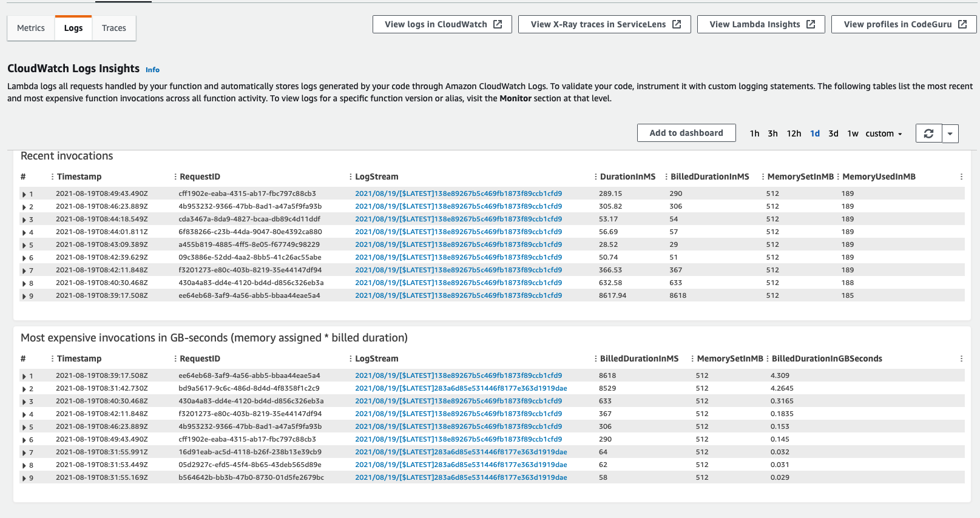Select the 3h time range
Image resolution: width=980 pixels, height=518 pixels.
[772, 133]
